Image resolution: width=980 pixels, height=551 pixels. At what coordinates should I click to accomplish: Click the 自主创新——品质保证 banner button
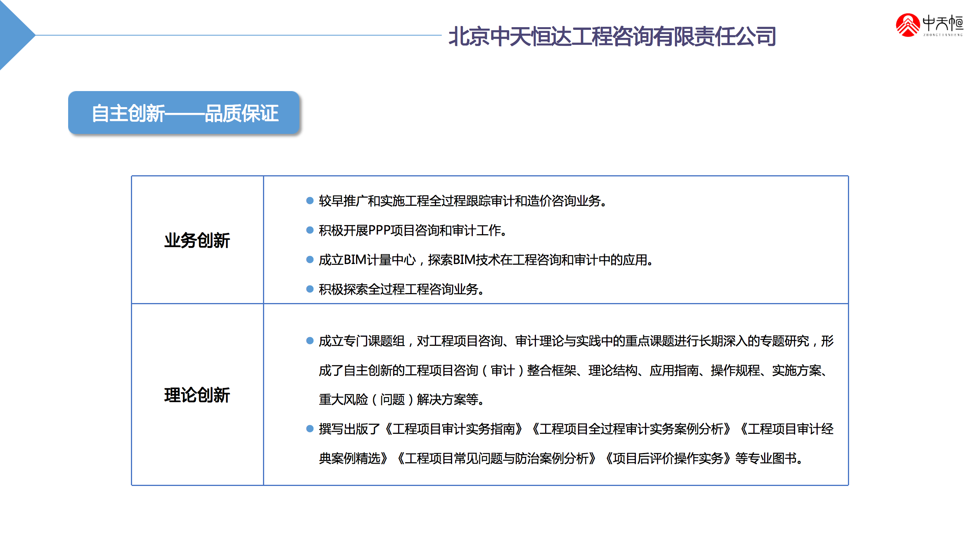tap(184, 112)
